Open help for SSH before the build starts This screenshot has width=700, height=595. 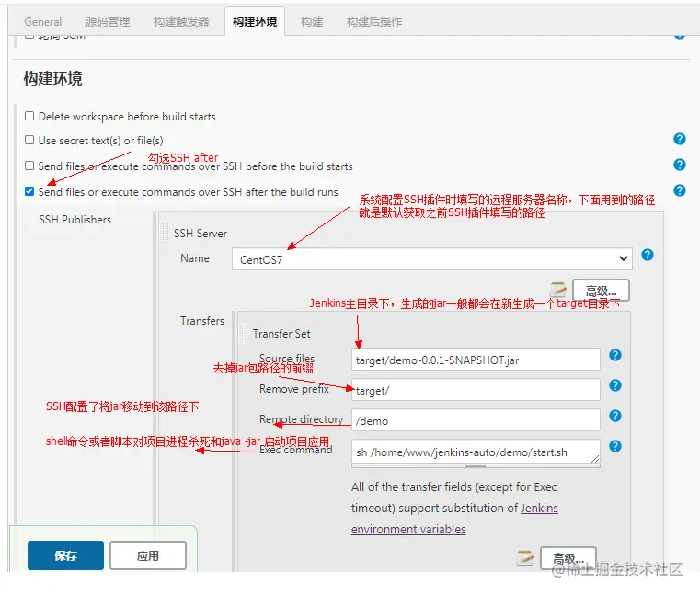[679, 165]
